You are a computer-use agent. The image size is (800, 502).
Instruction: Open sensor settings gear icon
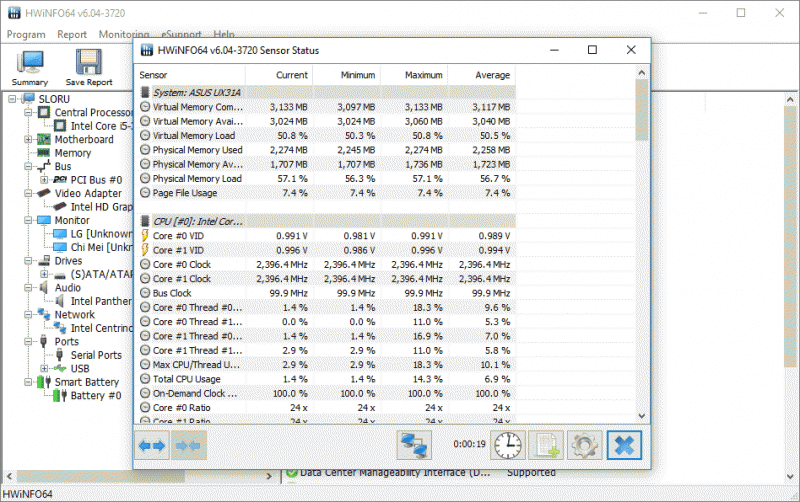pyautogui.click(x=584, y=445)
